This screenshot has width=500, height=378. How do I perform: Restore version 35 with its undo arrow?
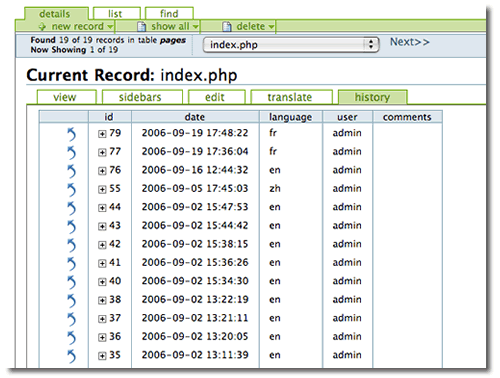pyautogui.click(x=72, y=356)
